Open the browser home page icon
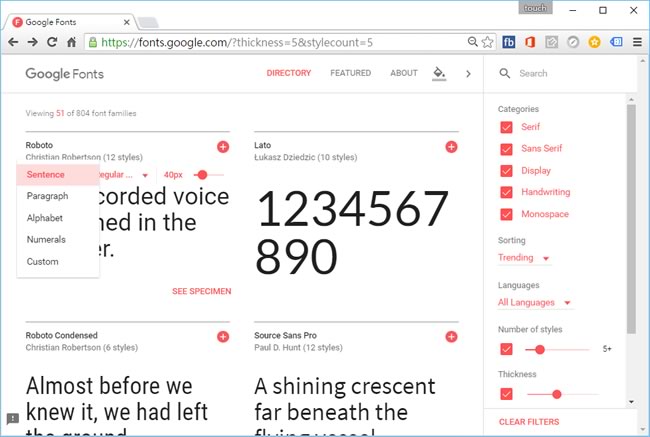Viewport: 650px width, 437px height. 71,42
